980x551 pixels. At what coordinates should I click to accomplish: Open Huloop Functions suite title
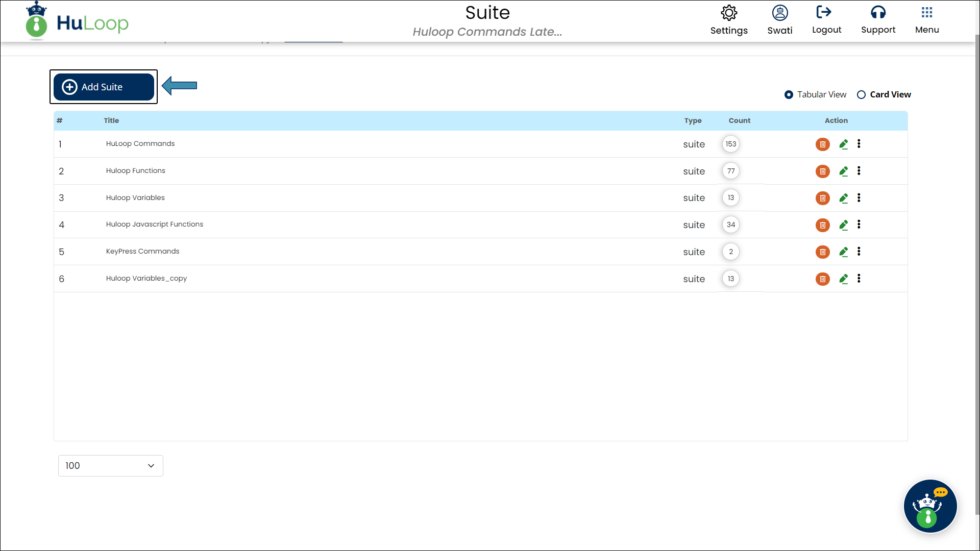(136, 171)
